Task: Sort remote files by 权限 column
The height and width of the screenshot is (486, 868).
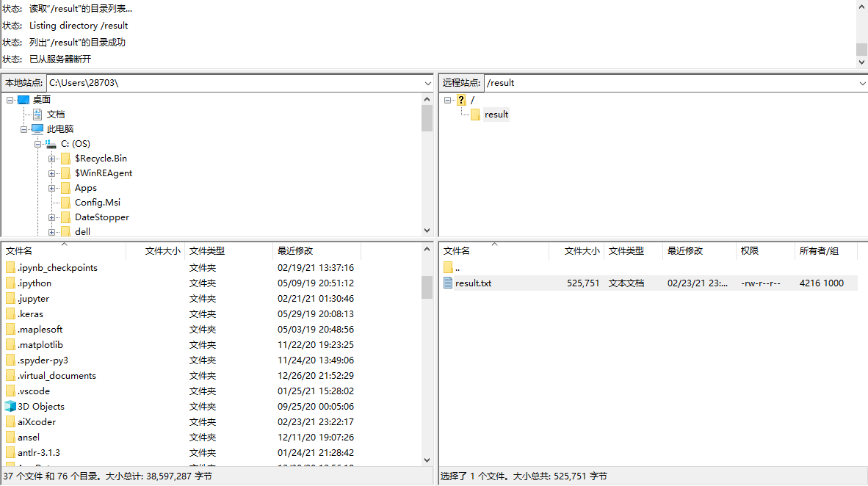Action: pos(766,251)
